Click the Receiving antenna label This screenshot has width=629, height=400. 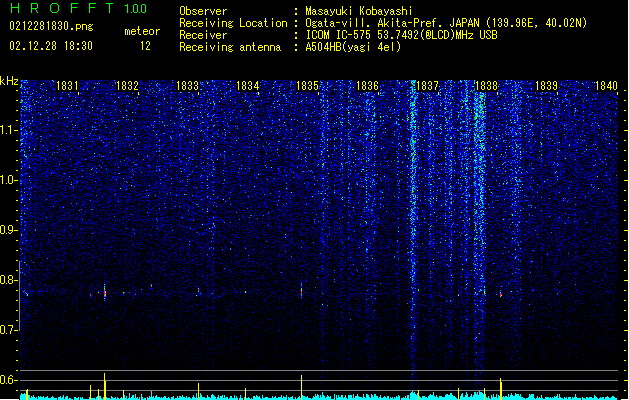[x=230, y=47]
